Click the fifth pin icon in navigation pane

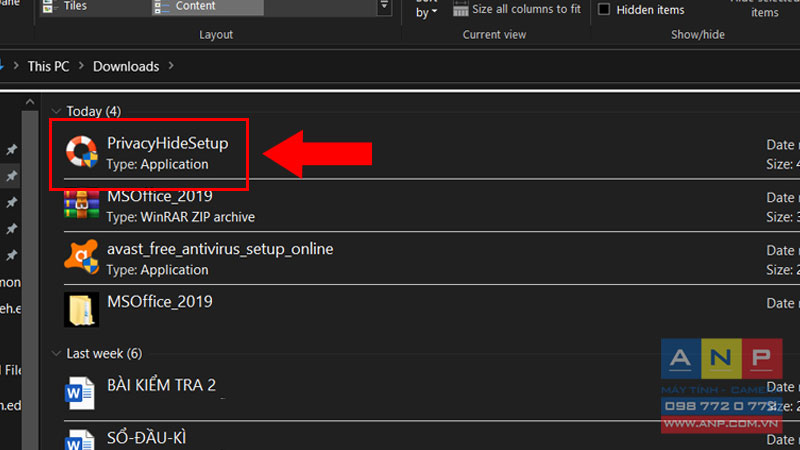click(11, 255)
